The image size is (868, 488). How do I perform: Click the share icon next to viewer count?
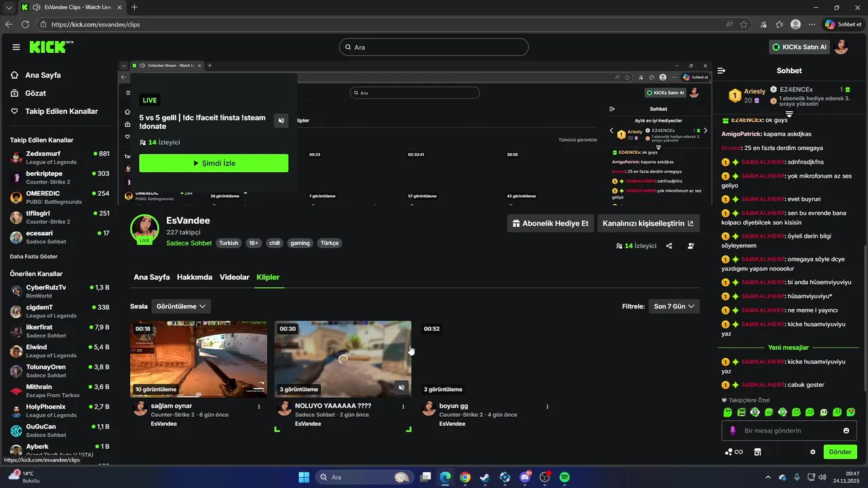click(669, 246)
